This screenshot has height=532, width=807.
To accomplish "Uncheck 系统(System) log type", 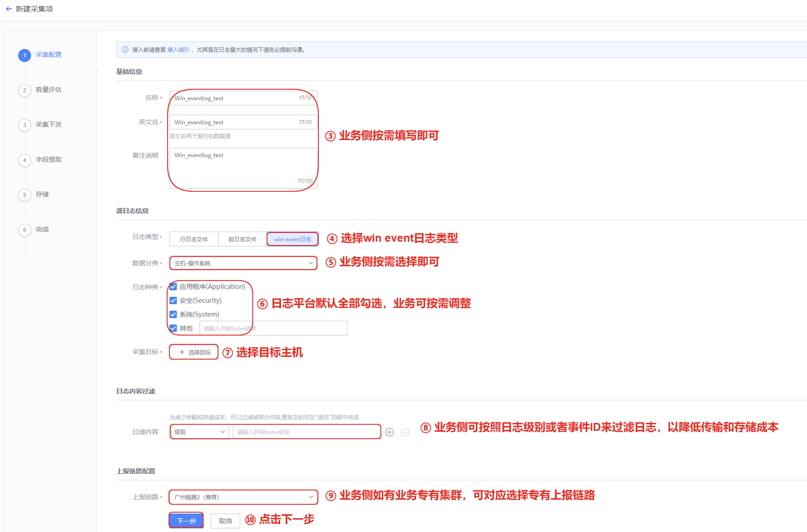I will [x=173, y=315].
